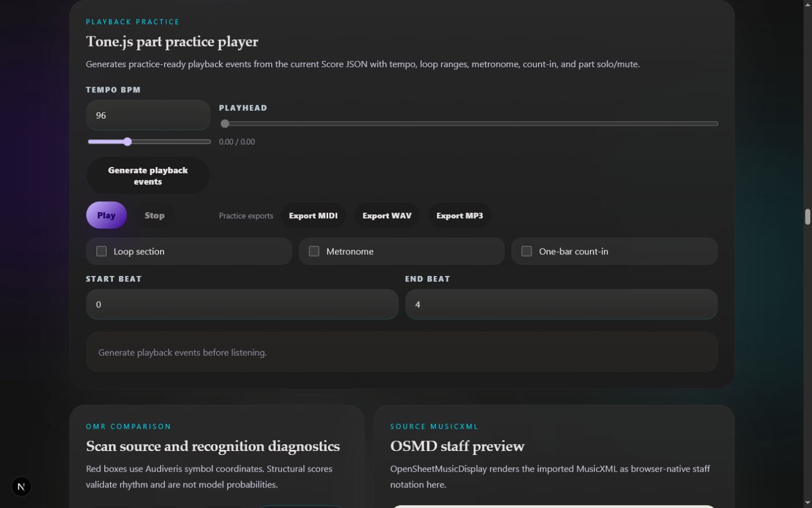812x508 pixels.
Task: Turn on the Metronome checkbox
Action: tap(314, 251)
